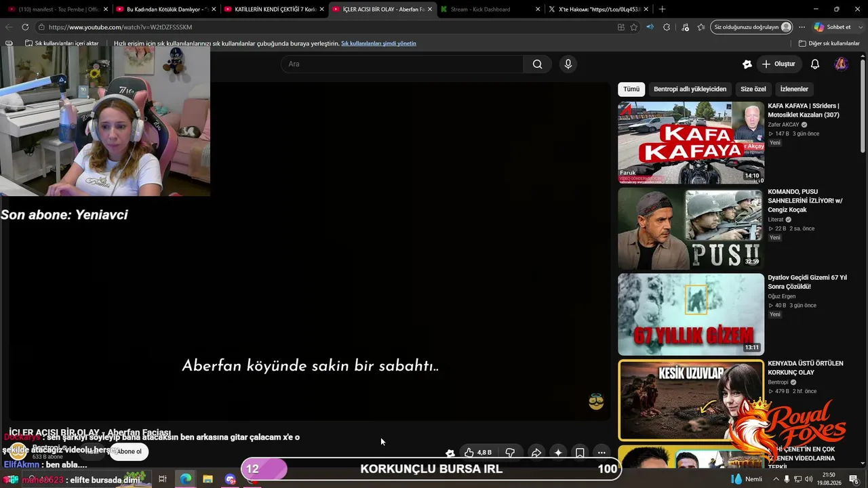The width and height of the screenshot is (868, 488).
Task: Click the sparkle Ask icon under the video
Action: [x=558, y=452]
